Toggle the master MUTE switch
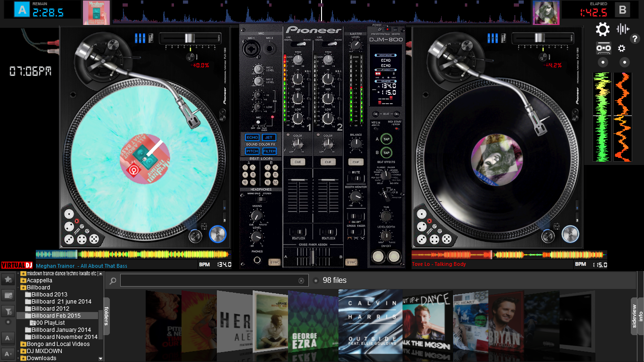 coord(356,180)
